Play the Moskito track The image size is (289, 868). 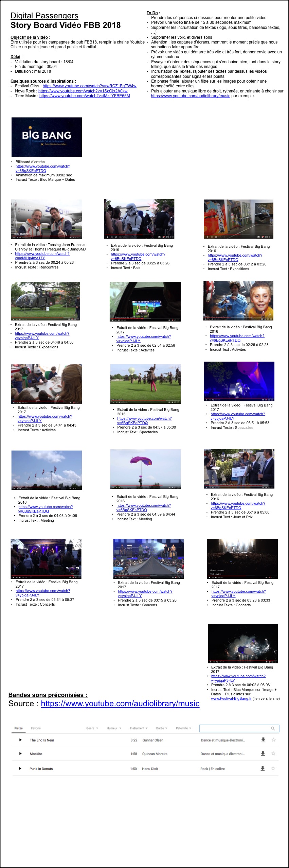click(x=20, y=753)
